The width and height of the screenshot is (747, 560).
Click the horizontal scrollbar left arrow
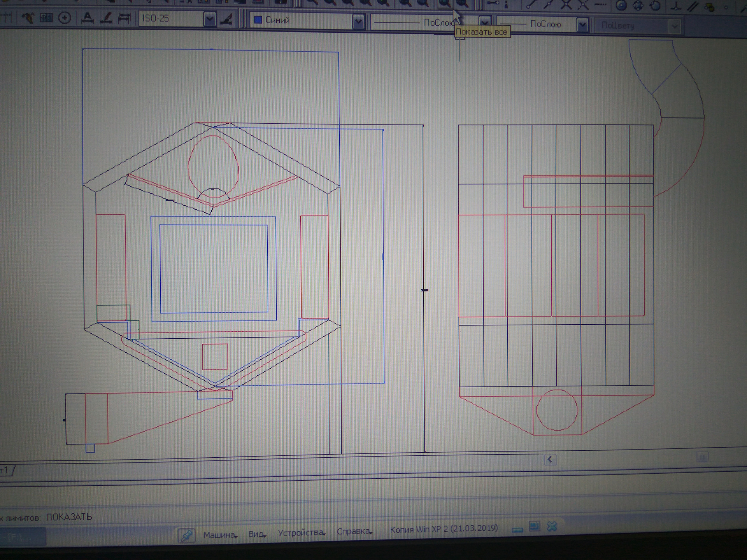550,460
